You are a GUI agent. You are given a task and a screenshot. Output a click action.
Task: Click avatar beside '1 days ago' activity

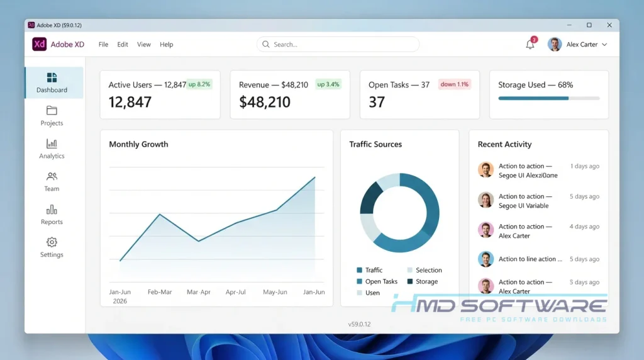pyautogui.click(x=486, y=170)
